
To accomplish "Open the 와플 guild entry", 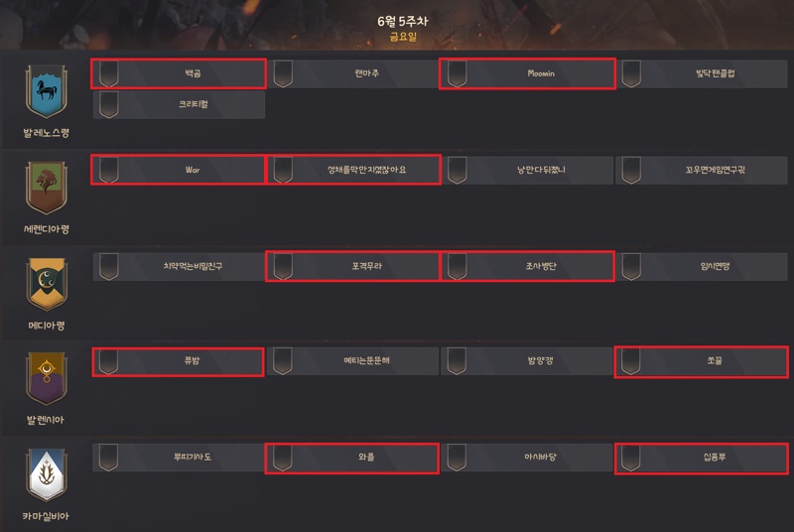I will [352, 459].
